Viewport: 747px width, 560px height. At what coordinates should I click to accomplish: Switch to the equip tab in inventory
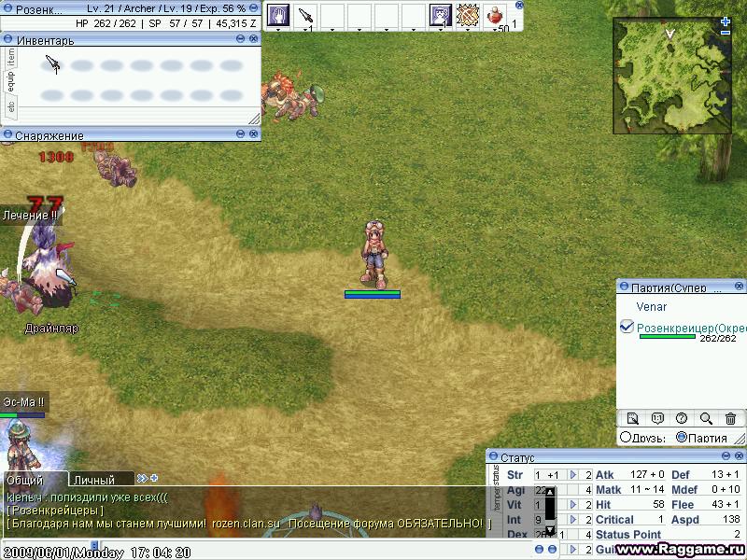(10, 82)
